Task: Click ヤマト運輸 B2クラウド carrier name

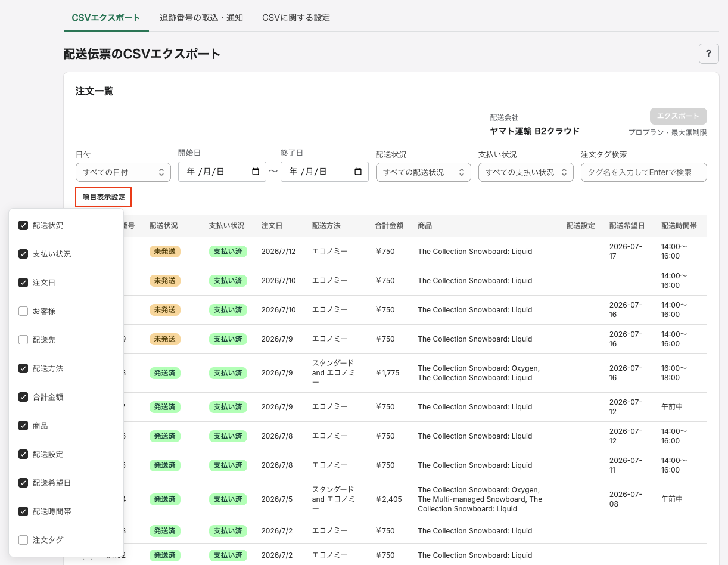Action: point(535,131)
